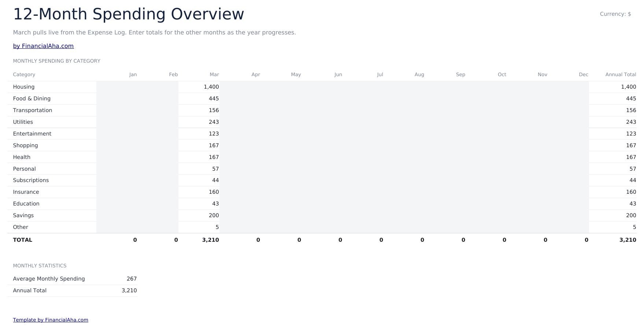Click the Personal March value 57
This screenshot has height=330, width=644.
[x=216, y=169]
